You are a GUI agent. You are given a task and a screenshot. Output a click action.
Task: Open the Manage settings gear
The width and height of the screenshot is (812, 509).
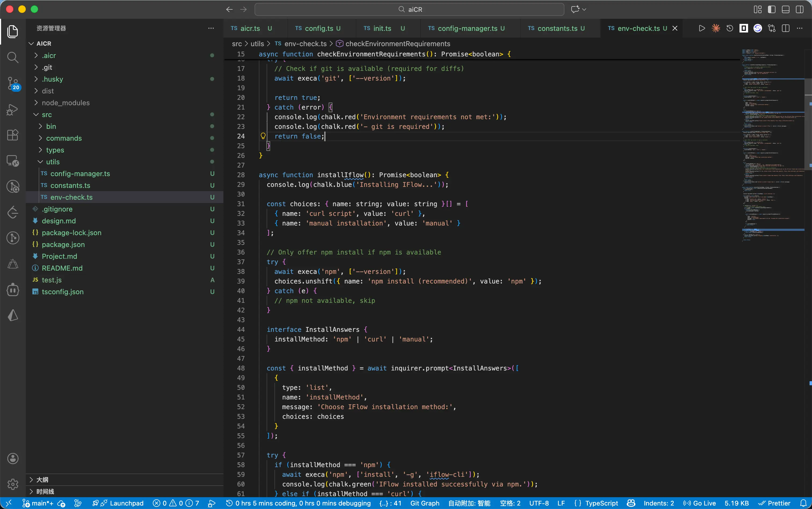13,484
